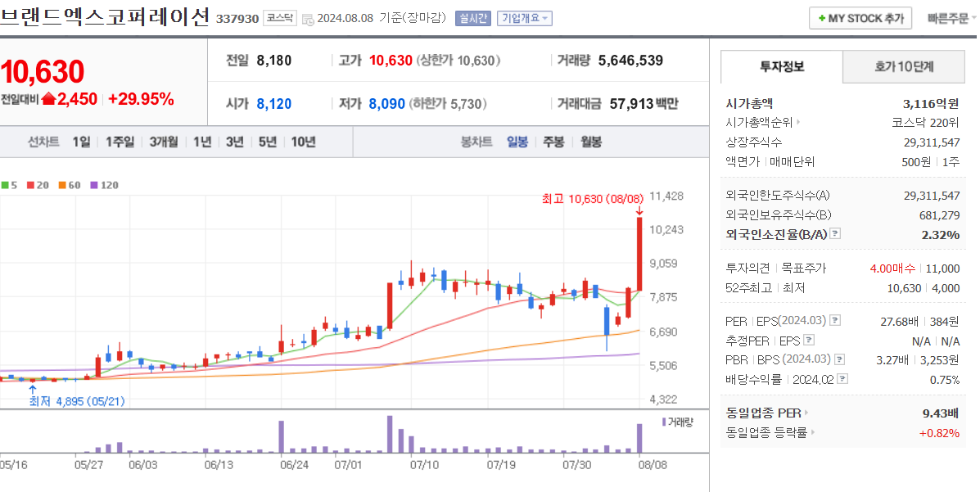Click stock code 337930

(237, 19)
